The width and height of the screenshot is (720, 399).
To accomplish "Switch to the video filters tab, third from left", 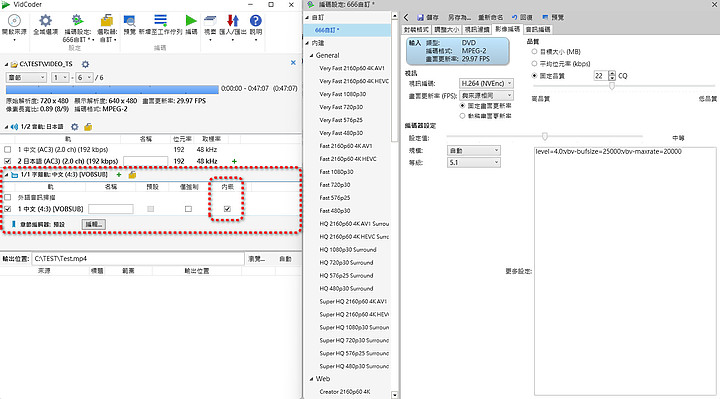I will [477, 29].
